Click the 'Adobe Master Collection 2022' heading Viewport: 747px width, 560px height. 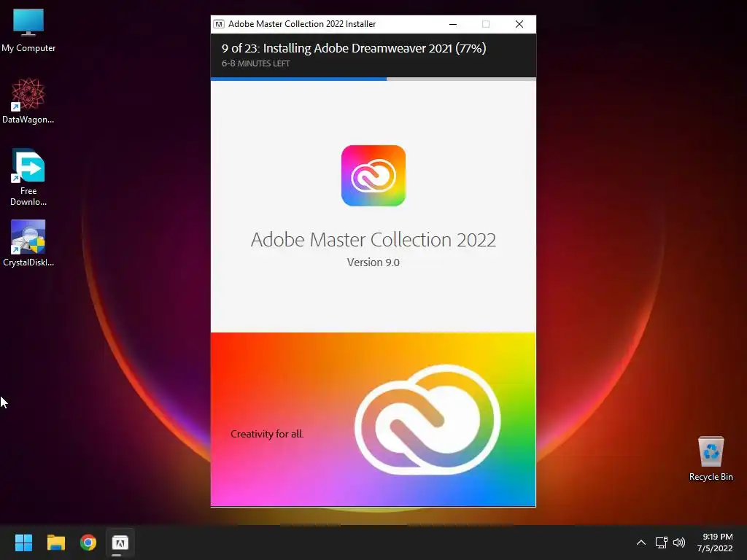tap(373, 239)
